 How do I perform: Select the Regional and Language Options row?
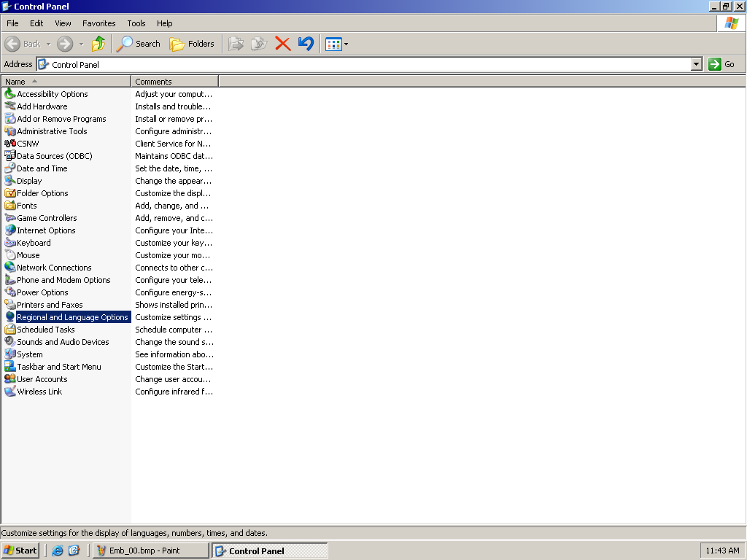pos(66,317)
